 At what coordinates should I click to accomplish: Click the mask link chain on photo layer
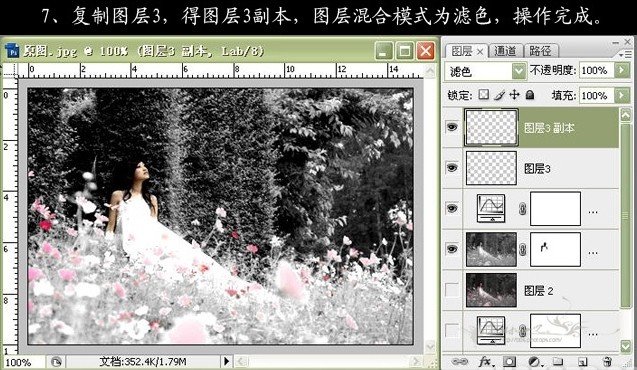pyautogui.click(x=523, y=249)
